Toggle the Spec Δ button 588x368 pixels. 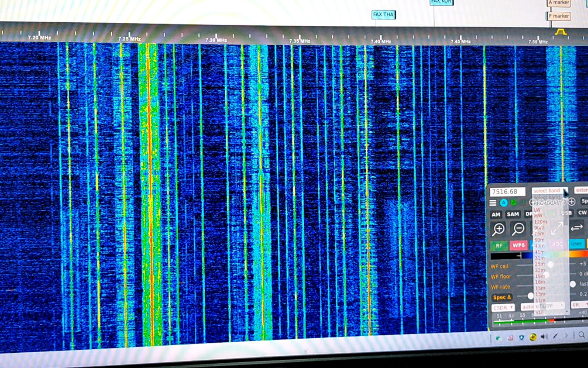[x=502, y=297]
